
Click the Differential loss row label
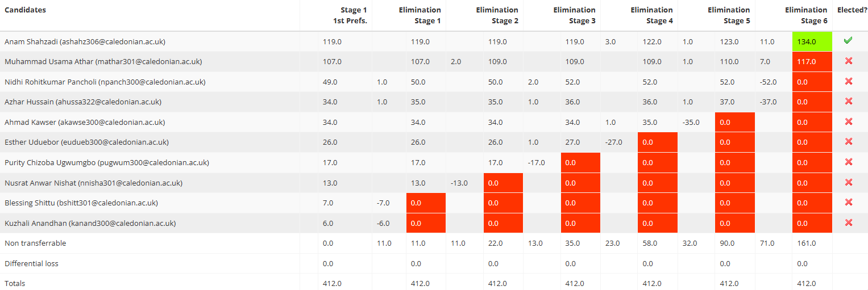point(31,263)
